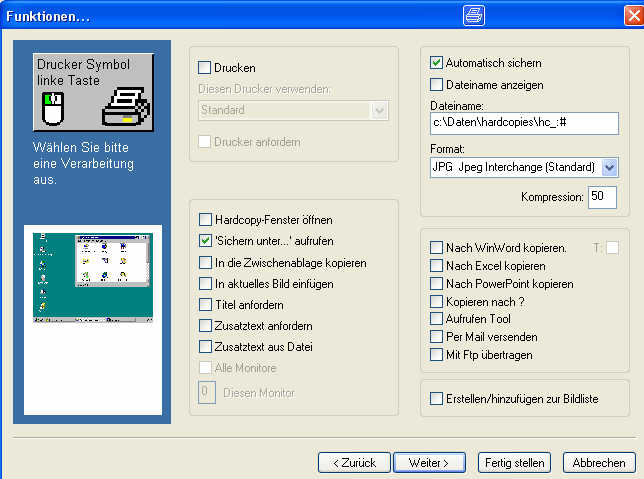Click the Diesen Monitor number field
Image resolution: width=644 pixels, height=479 pixels.
pyautogui.click(x=207, y=392)
